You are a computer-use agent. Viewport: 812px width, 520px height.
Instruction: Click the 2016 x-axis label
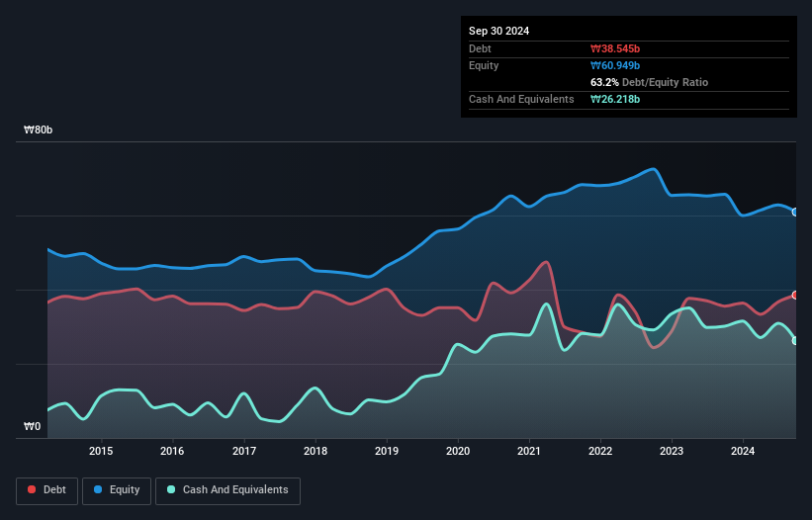point(172,451)
